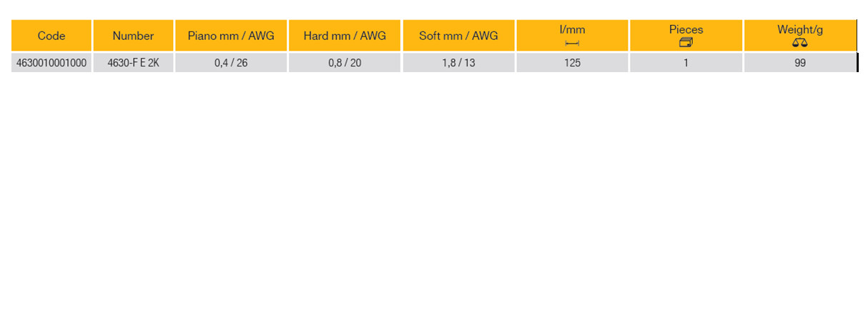Click the Pieces header label
The image size is (868, 330).
tap(686, 30)
